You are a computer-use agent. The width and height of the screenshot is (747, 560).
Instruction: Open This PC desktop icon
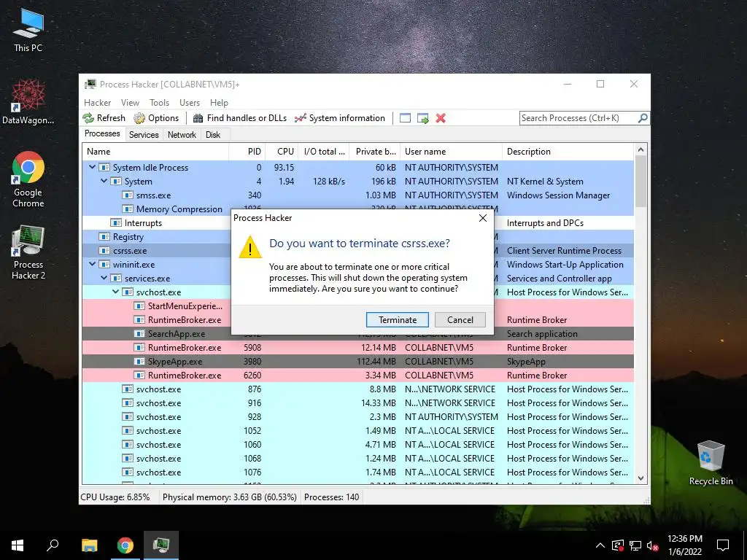pyautogui.click(x=28, y=29)
